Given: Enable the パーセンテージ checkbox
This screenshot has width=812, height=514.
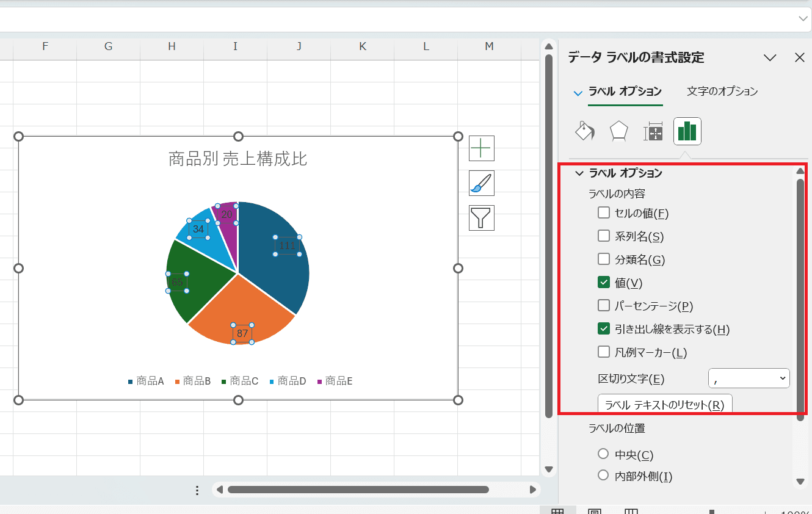Looking at the screenshot, I should click(x=604, y=305).
